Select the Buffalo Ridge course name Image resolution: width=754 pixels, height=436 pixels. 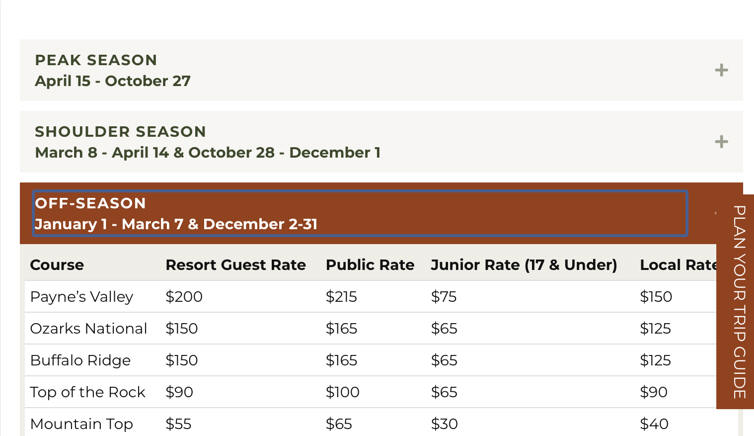(80, 361)
